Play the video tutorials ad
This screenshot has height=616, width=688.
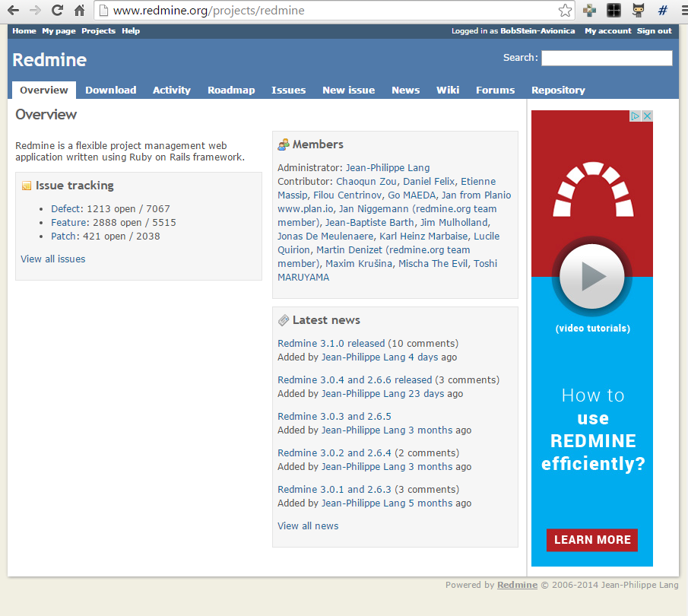point(592,276)
